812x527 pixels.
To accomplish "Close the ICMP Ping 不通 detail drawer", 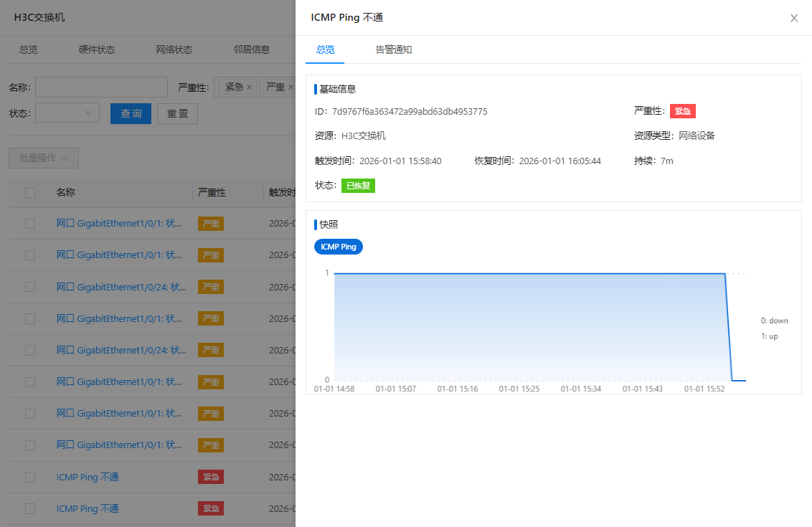I will [x=794, y=19].
